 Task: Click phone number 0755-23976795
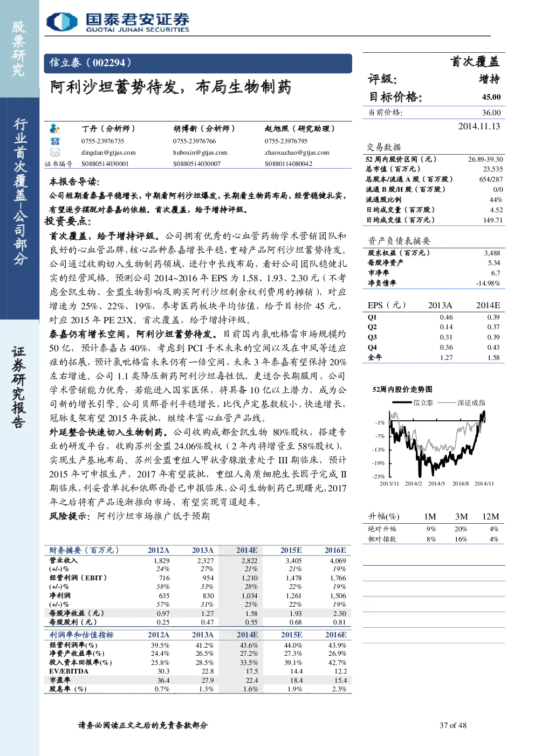tap(286, 141)
